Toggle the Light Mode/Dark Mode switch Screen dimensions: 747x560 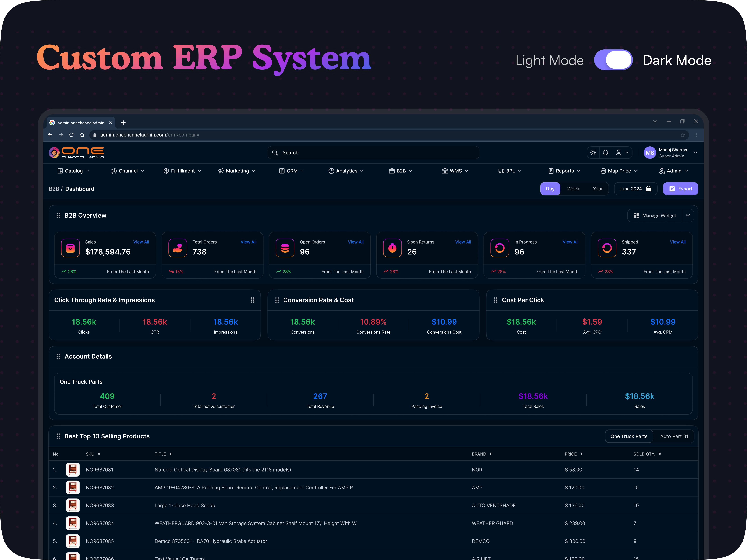pos(613,60)
